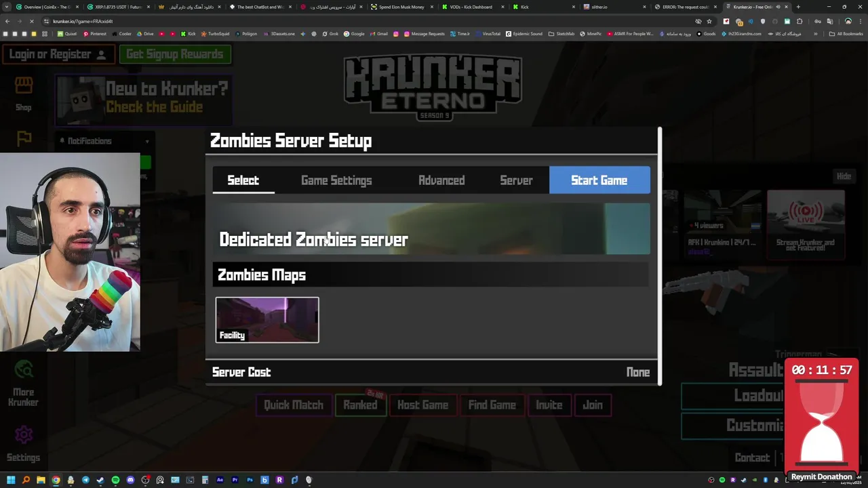
Task: Switch to the Select tab
Action: pos(243,180)
